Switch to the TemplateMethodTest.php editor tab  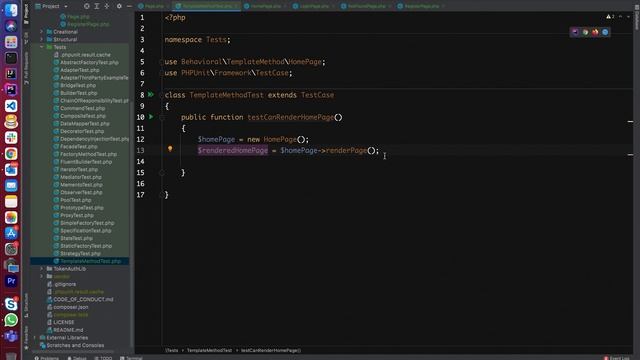tap(207, 6)
